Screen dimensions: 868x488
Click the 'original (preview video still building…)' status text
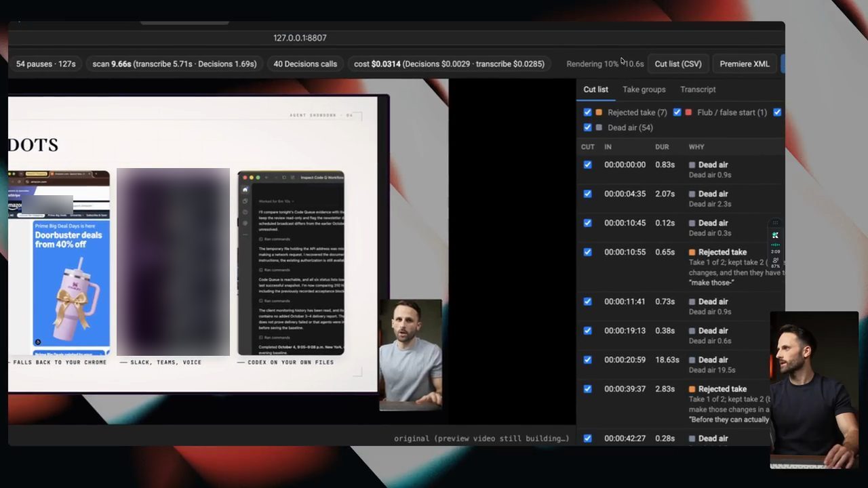(481, 439)
